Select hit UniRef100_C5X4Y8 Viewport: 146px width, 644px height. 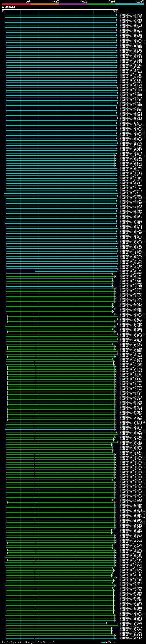pyautogui.click(x=131, y=70)
